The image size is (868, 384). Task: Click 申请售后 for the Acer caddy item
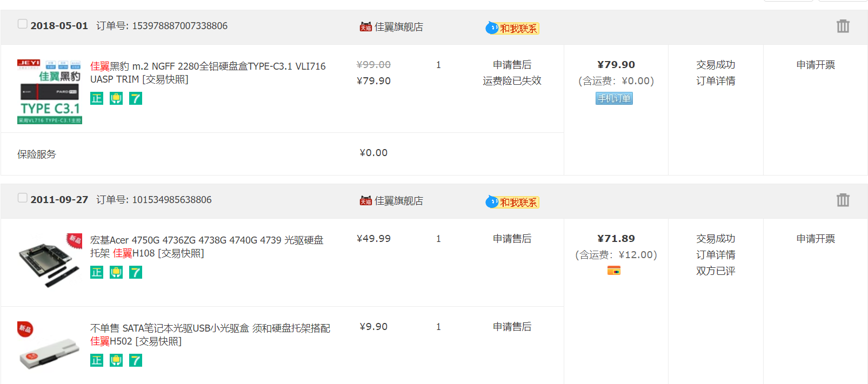click(x=512, y=239)
